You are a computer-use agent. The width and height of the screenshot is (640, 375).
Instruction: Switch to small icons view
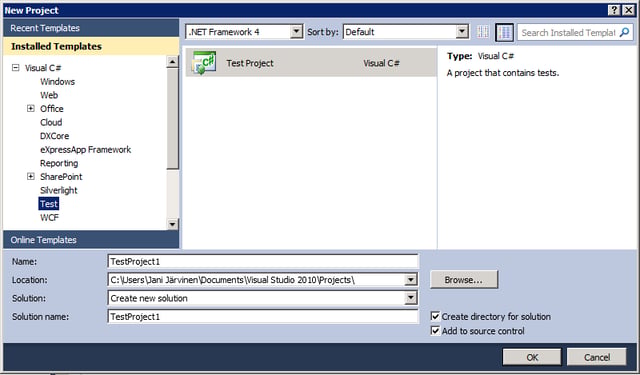tap(482, 32)
